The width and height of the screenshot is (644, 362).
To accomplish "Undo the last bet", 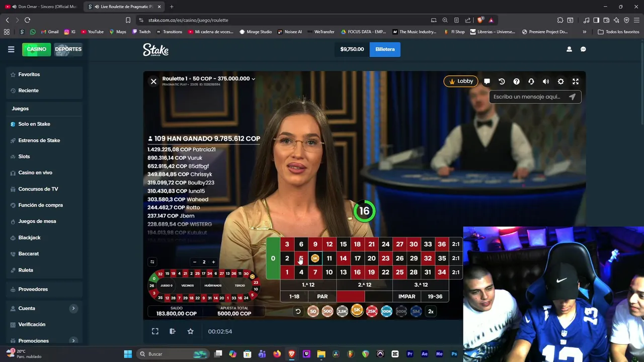I will click(x=298, y=311).
